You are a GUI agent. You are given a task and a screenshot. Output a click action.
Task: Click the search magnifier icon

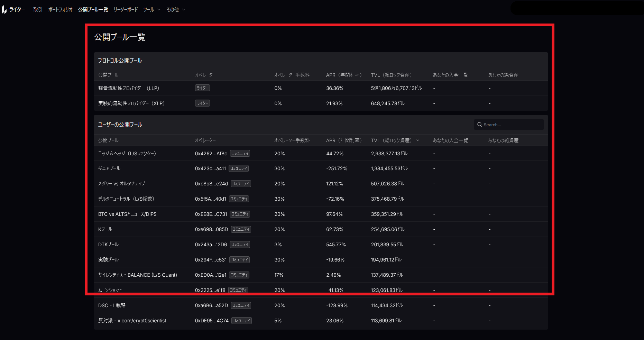479,125
